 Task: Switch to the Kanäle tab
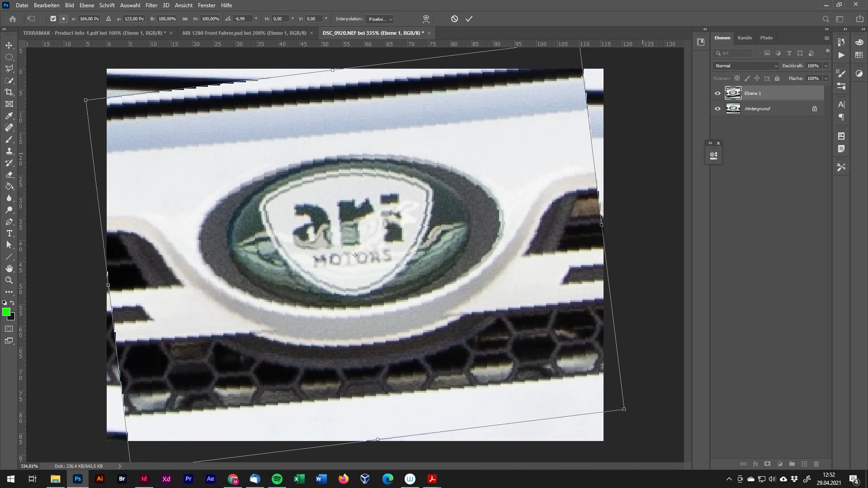[x=745, y=38]
